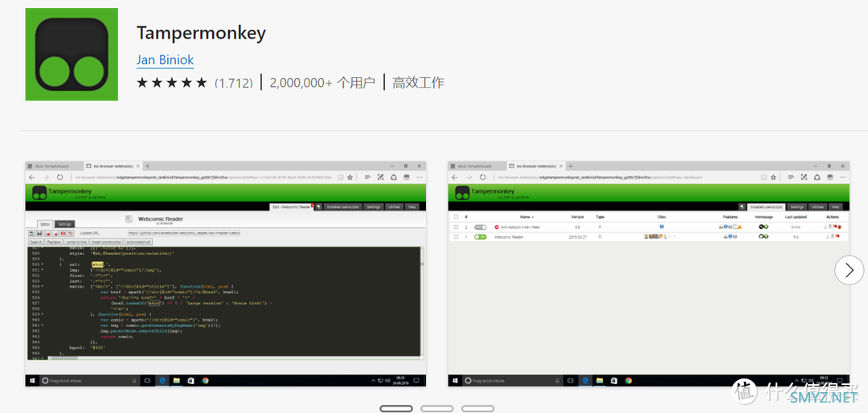Open the script editor screenshot thumbnail
This screenshot has width=868, height=413.
(x=226, y=274)
